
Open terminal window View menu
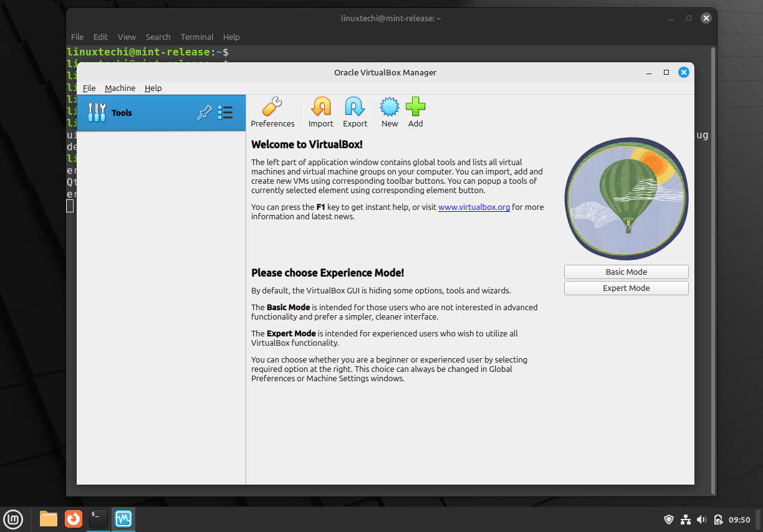point(127,37)
